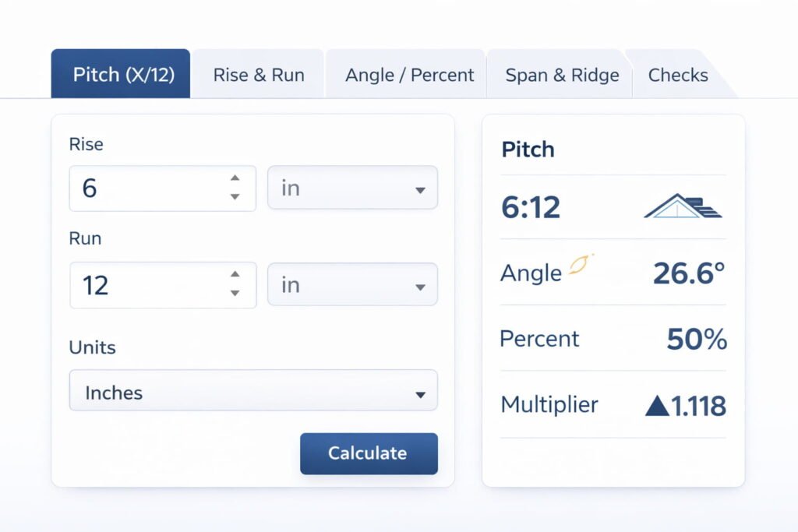Screen dimensions: 798x532
Task: Open the Units dropdown showing Inches
Action: [x=252, y=392]
